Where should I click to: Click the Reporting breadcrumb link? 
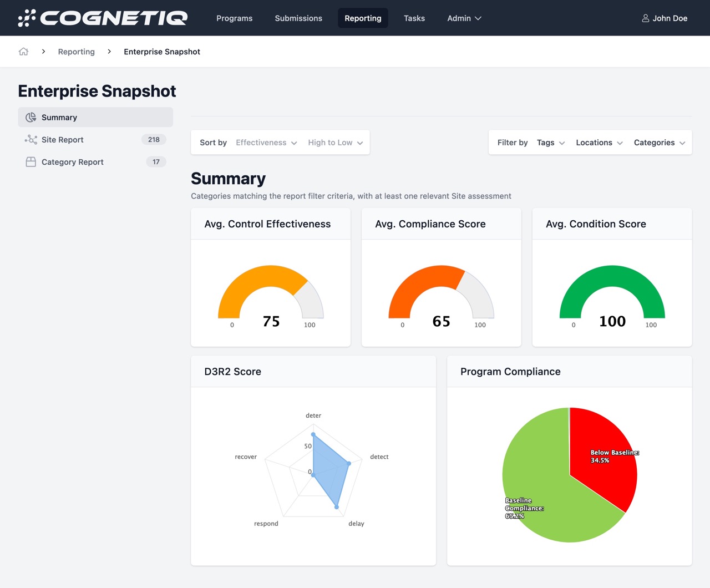[77, 52]
